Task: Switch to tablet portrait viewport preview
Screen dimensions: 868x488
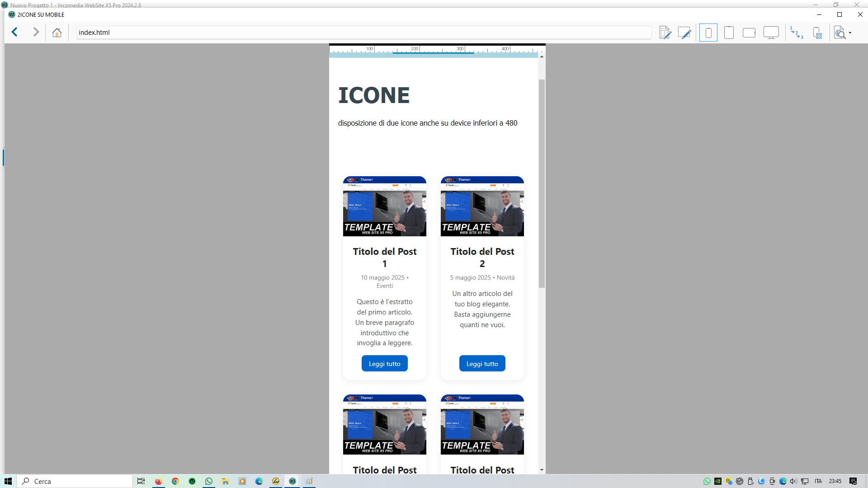Action: (729, 33)
